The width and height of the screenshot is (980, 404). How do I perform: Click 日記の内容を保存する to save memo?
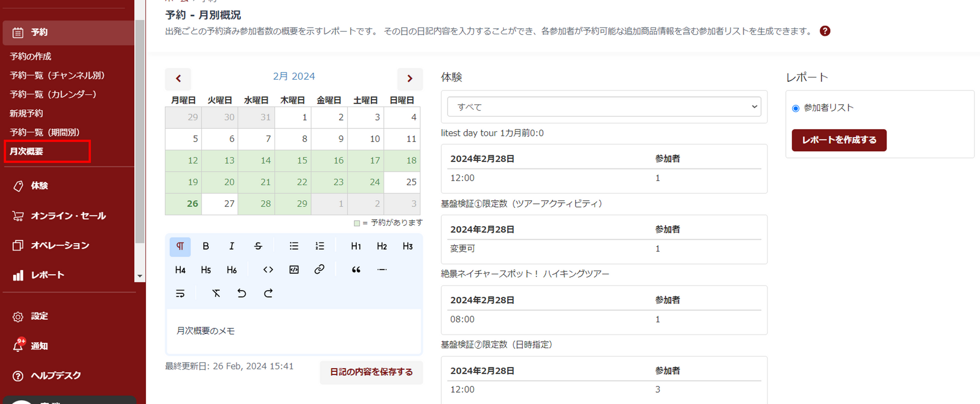(x=371, y=372)
